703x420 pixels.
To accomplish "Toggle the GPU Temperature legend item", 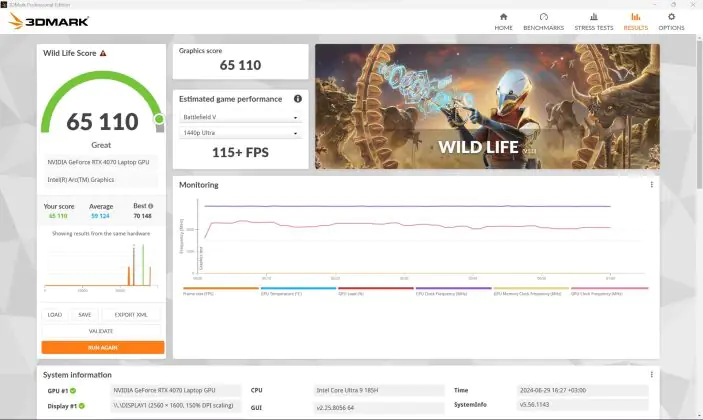I will [298, 291].
